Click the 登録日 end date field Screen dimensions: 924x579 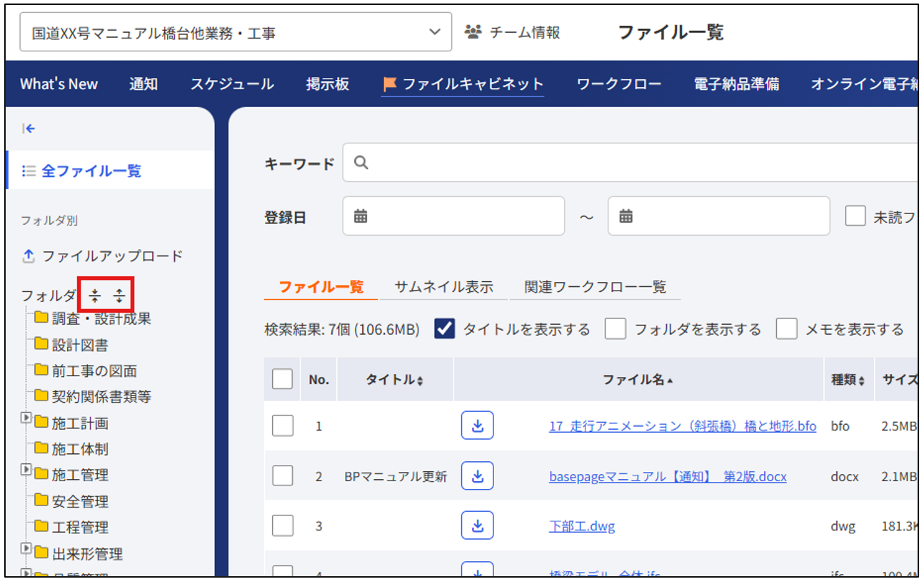pyautogui.click(x=719, y=216)
